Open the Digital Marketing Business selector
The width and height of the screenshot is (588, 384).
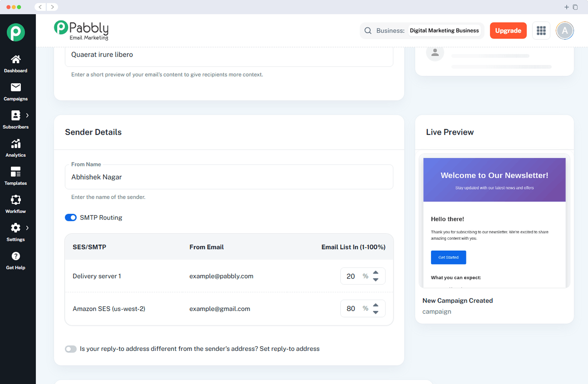[x=444, y=31]
